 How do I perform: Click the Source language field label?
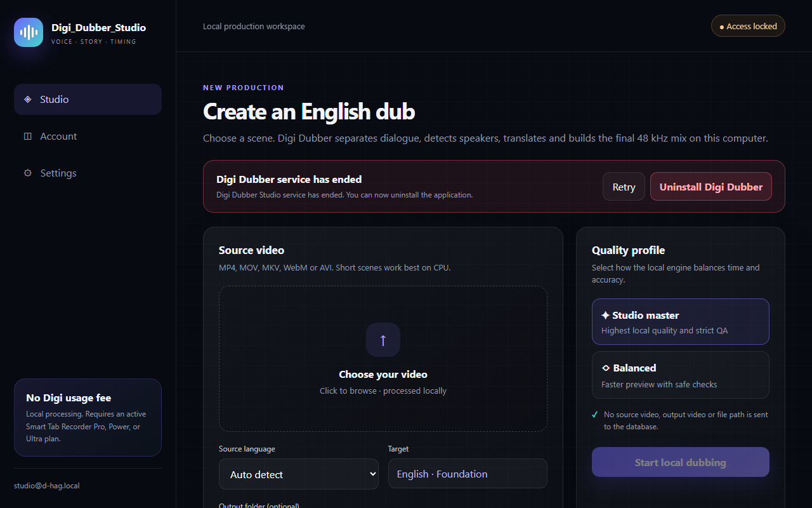(x=247, y=449)
